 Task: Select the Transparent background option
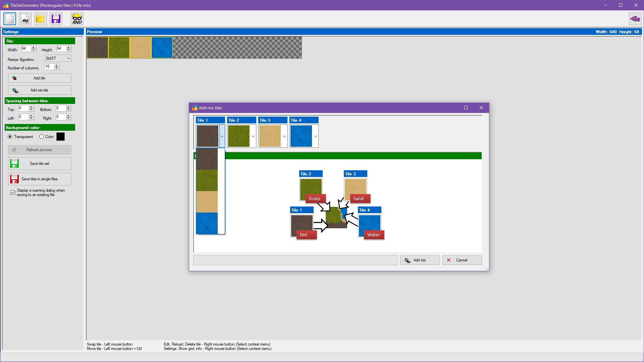click(10, 136)
